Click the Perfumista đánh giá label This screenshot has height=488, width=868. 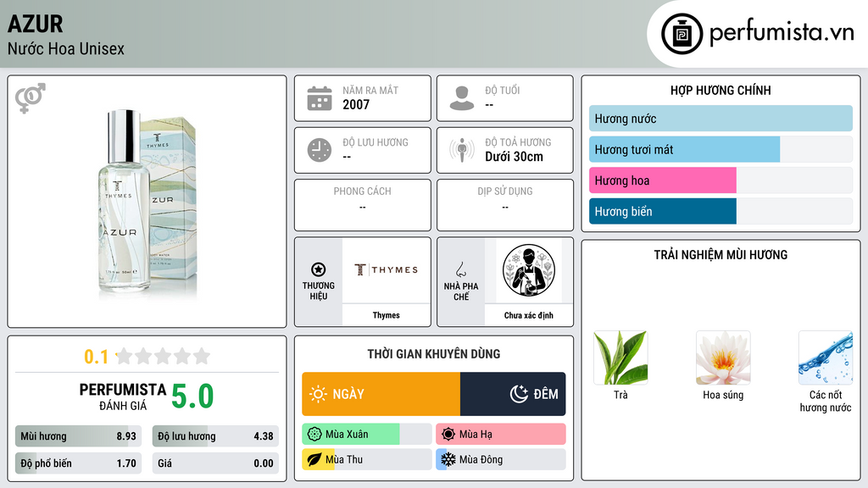pyautogui.click(x=123, y=396)
